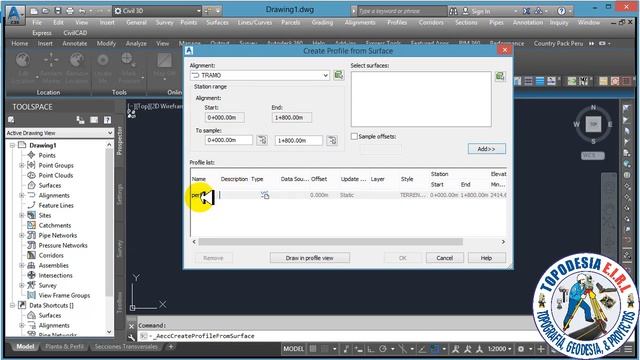Click the Save icon in the quick access toolbar
This screenshot has width=640, height=360.
[x=58, y=11]
